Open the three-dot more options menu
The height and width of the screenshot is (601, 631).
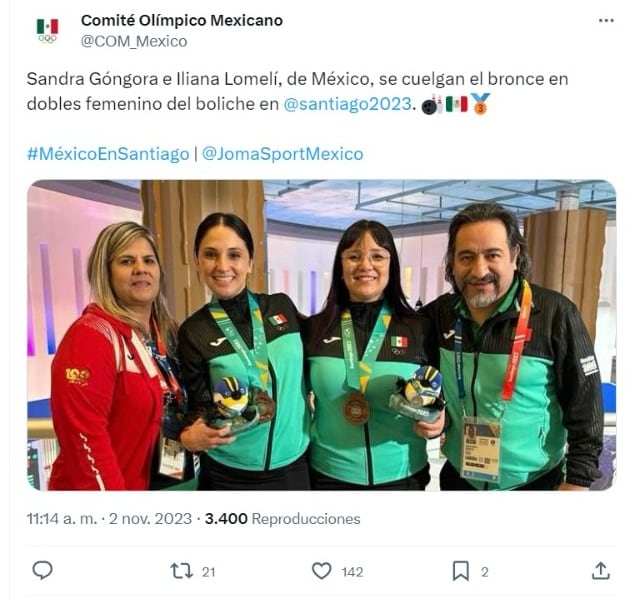[606, 21]
